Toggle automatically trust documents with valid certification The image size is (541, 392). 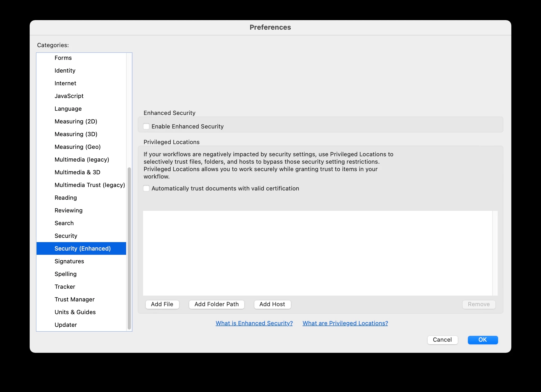146,188
